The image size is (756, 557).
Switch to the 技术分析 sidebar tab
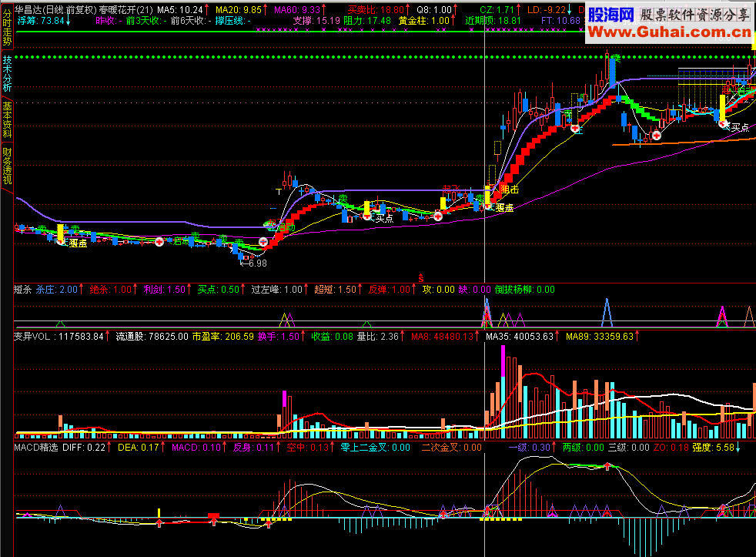[7, 73]
